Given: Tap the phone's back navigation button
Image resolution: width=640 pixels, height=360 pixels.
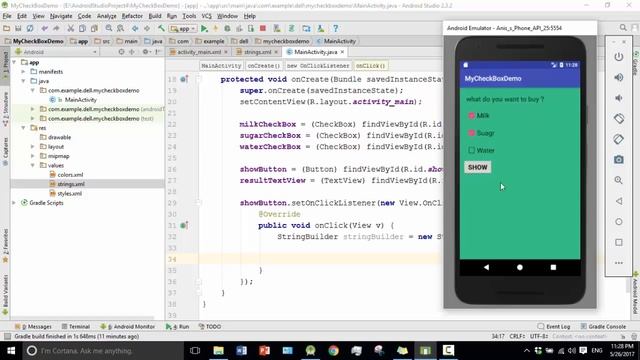Looking at the screenshot, I should click(x=486, y=267).
